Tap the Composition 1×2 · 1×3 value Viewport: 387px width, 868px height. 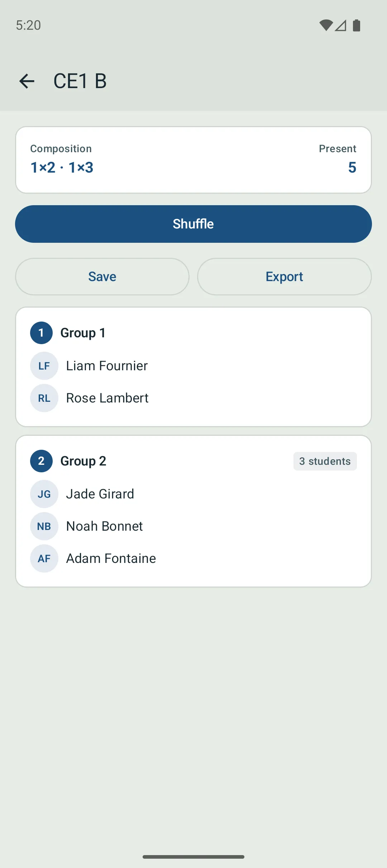[62, 167]
